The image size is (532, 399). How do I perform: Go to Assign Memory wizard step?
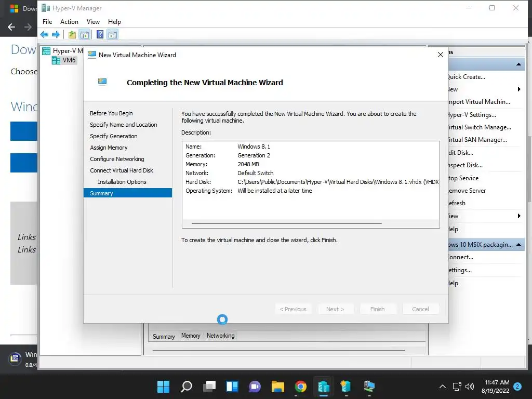pos(109,148)
